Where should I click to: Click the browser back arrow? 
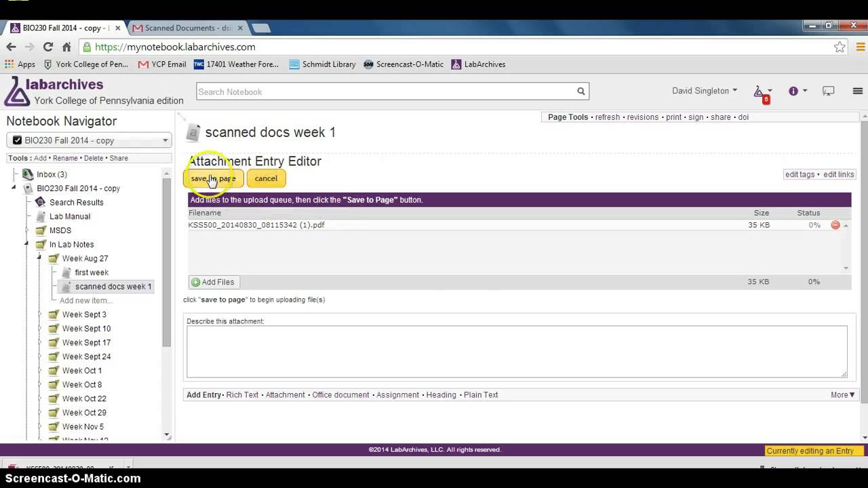tap(11, 47)
